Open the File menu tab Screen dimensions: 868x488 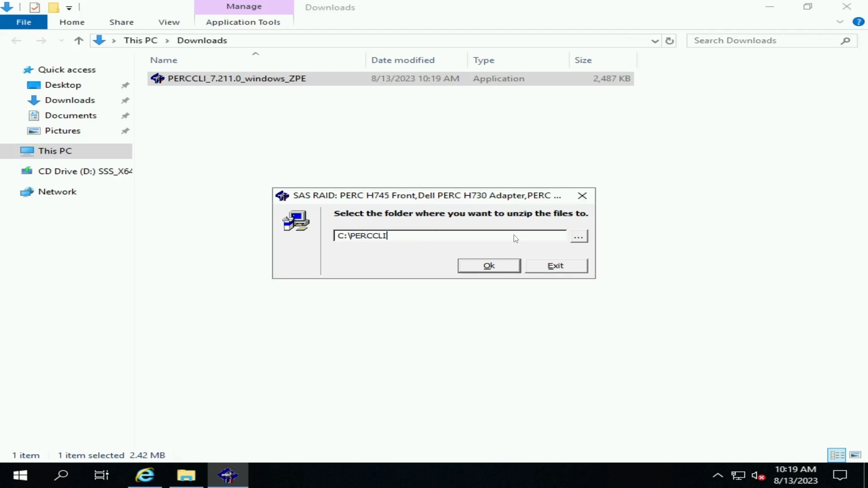coord(23,22)
